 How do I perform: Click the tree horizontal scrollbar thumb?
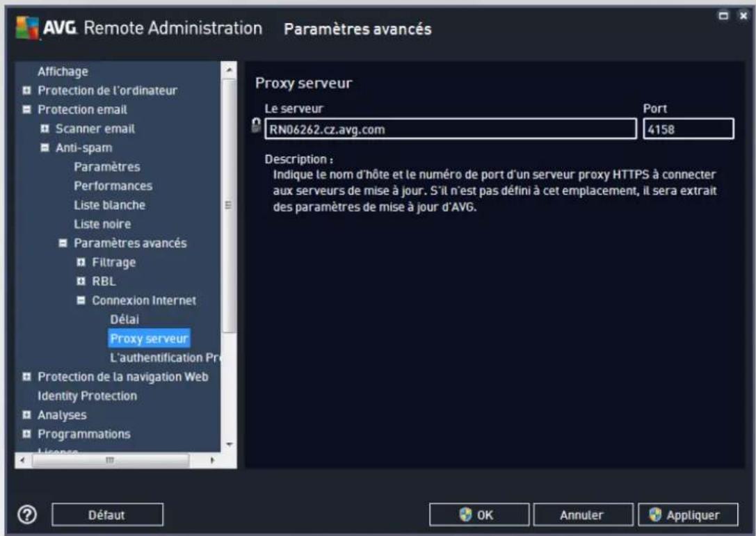[111, 460]
